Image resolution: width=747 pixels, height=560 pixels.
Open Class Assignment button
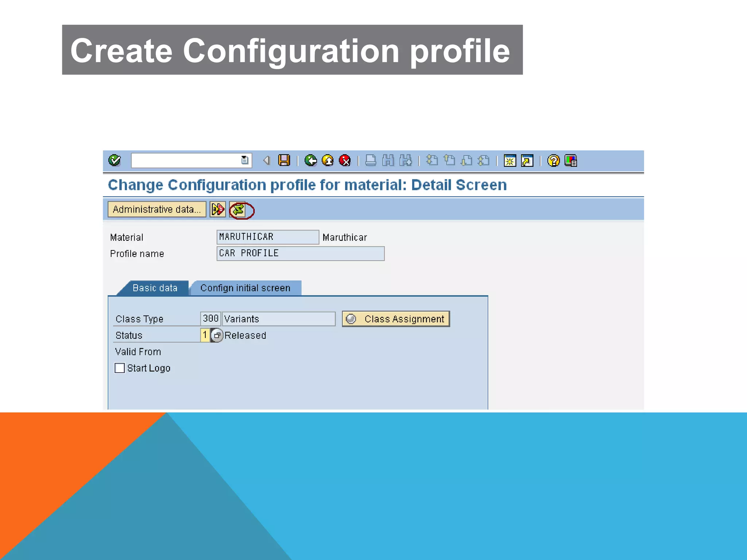point(396,319)
